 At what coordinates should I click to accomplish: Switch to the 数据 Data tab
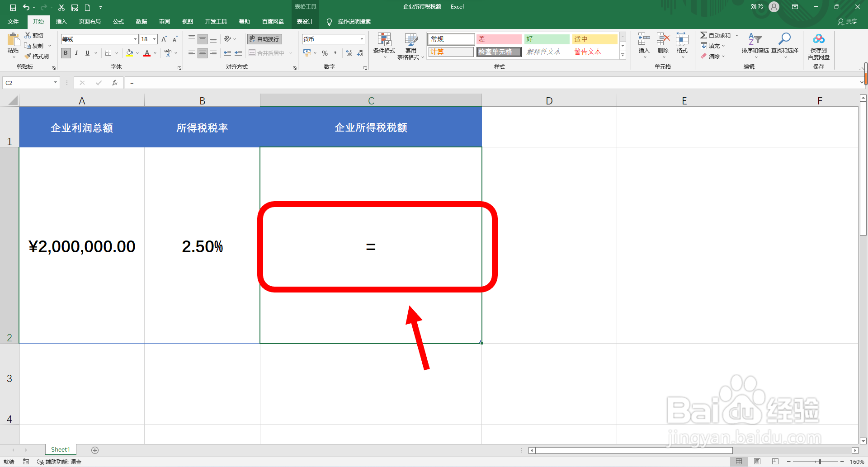click(x=142, y=22)
